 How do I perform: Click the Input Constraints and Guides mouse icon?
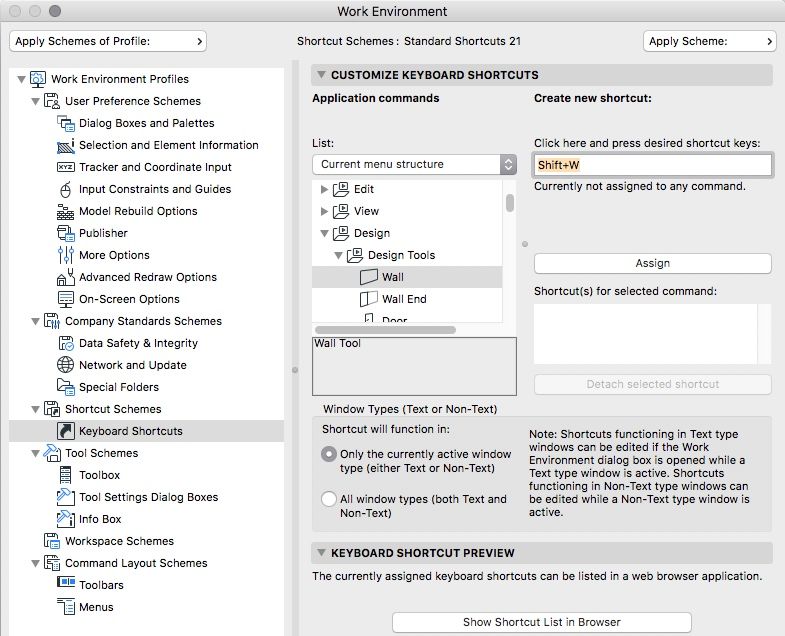click(66, 189)
